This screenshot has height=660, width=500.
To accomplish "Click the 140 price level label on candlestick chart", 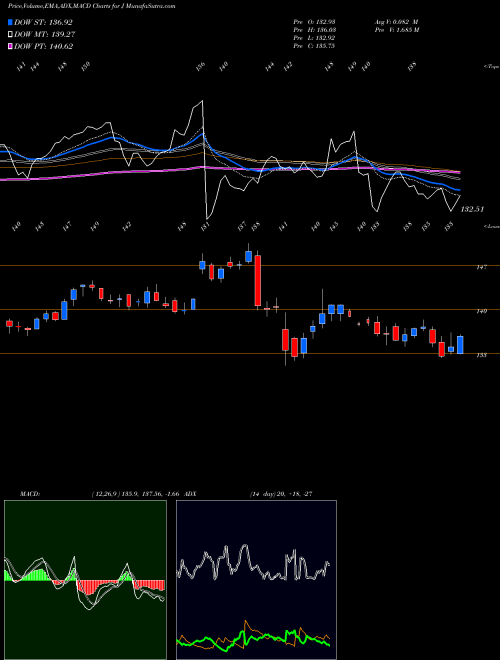I will tap(482, 311).
